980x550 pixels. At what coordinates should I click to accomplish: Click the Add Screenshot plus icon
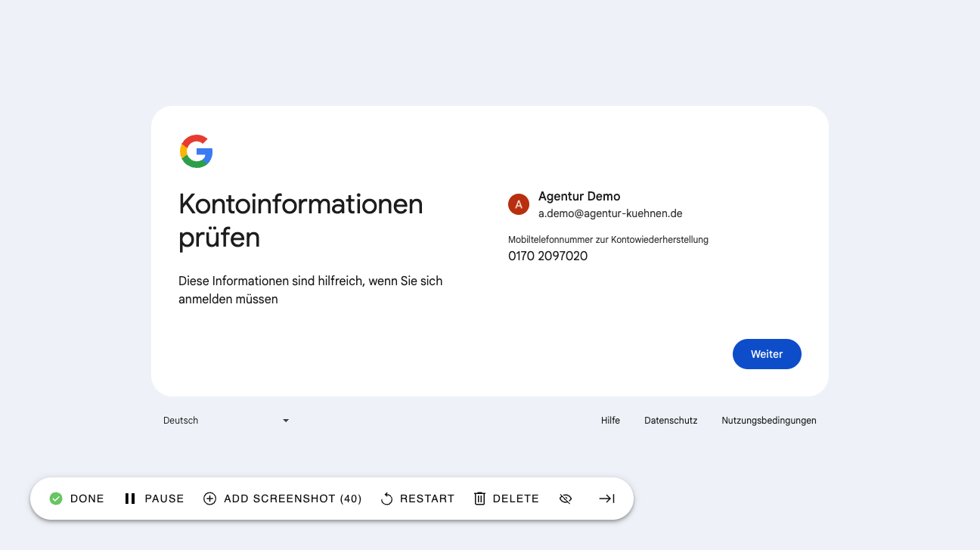pyautogui.click(x=210, y=499)
